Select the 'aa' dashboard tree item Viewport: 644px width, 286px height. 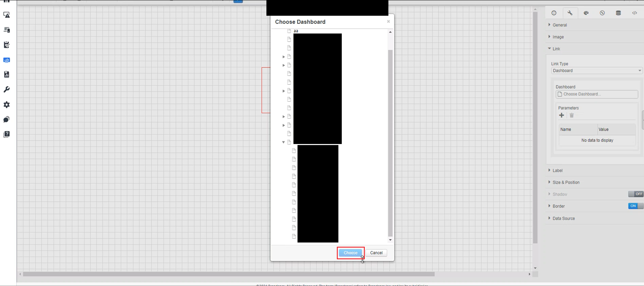296,31
